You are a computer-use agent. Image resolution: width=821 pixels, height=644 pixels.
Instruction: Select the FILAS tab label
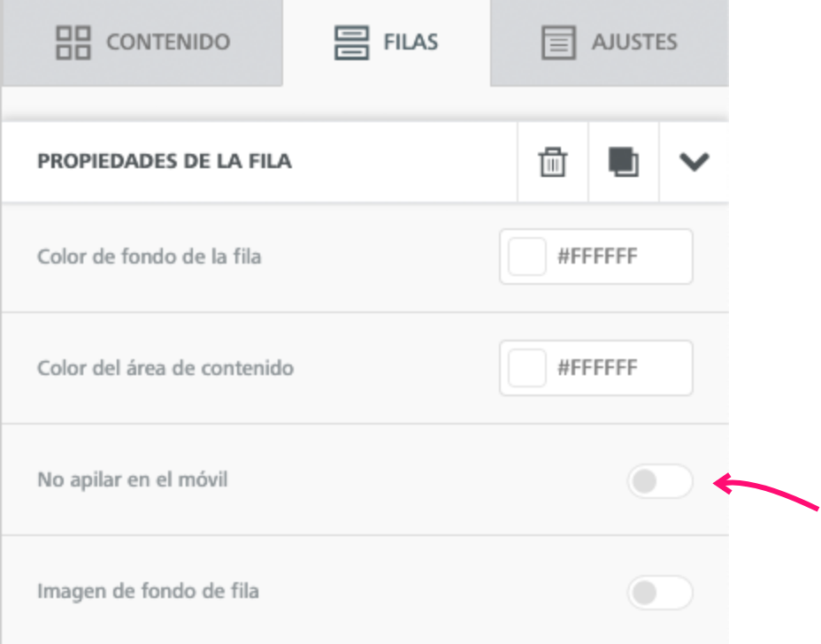tap(410, 42)
